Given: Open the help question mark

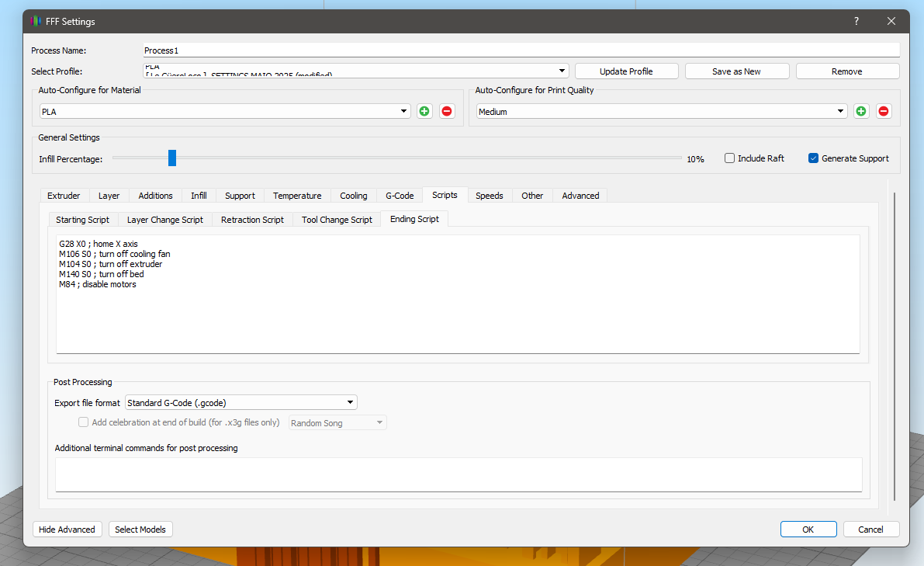Looking at the screenshot, I should pos(857,21).
